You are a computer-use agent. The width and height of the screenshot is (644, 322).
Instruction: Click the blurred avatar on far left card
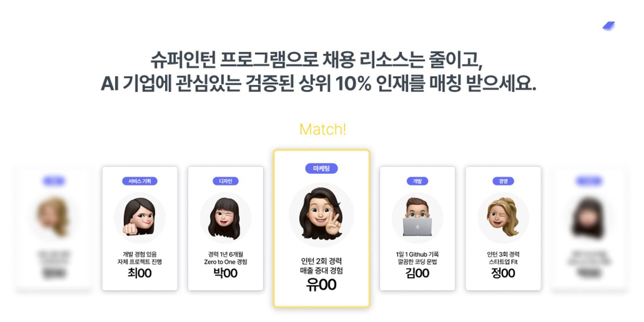[x=54, y=217]
